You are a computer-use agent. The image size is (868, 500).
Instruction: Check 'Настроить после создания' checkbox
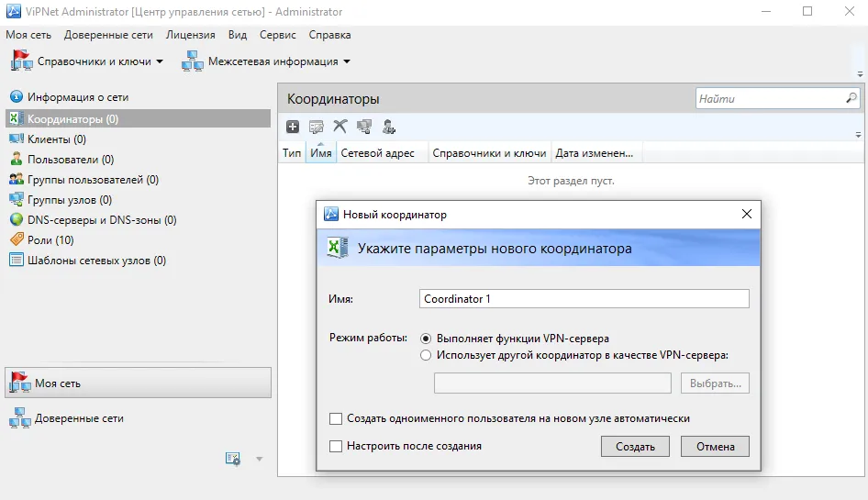pos(336,446)
